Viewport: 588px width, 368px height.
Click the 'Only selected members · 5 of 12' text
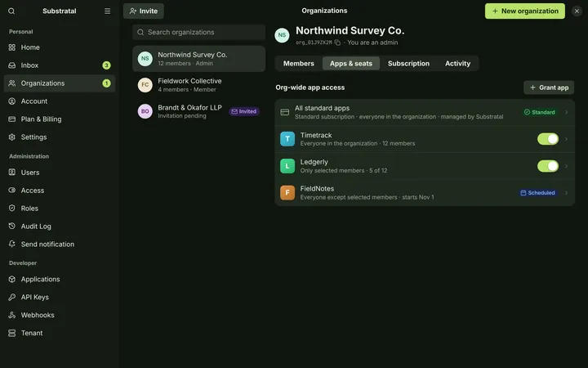click(x=344, y=170)
